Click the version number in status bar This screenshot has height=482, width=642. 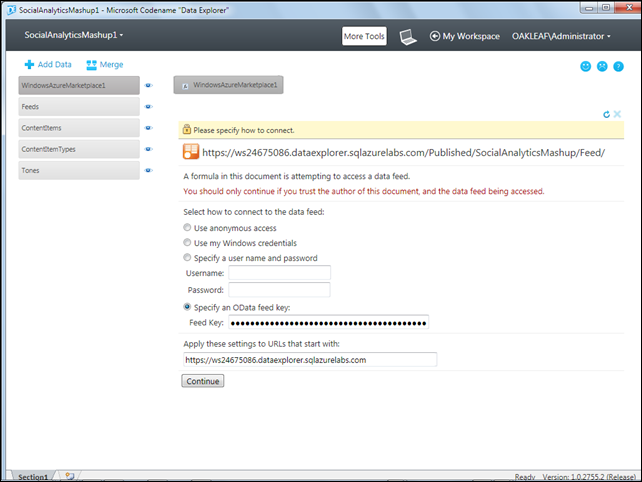coord(589,477)
